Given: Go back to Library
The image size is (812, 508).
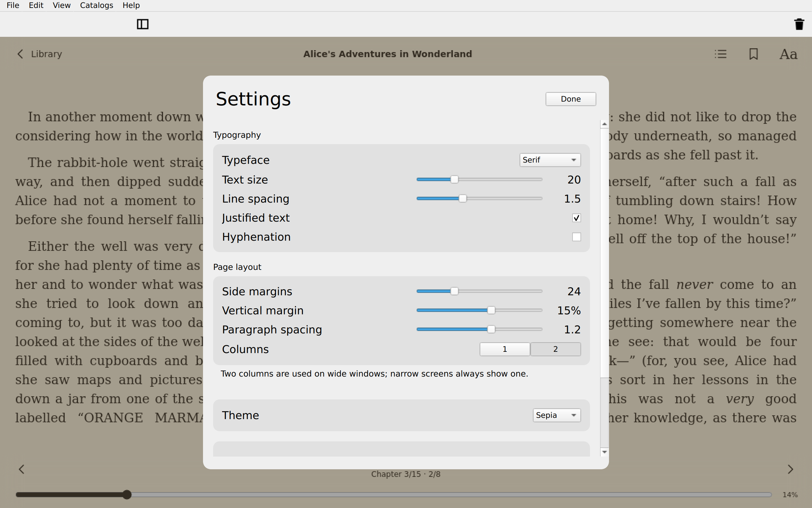Looking at the screenshot, I should tap(40, 54).
